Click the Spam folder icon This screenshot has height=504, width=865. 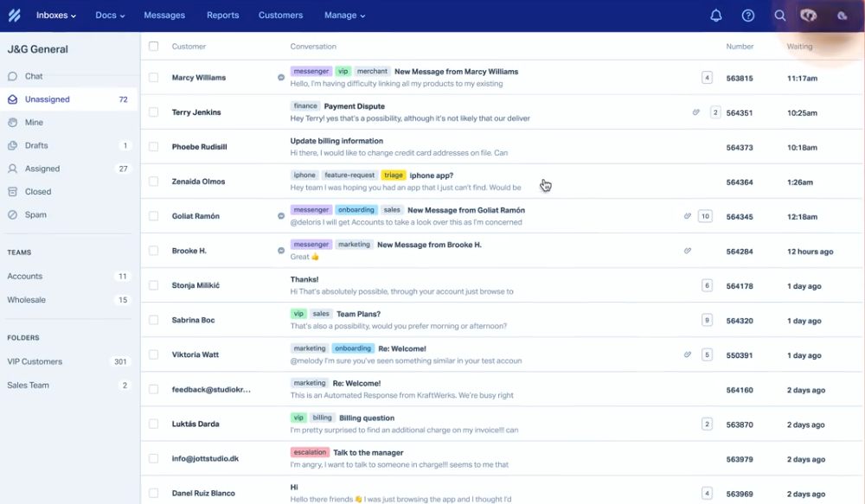tap(12, 214)
